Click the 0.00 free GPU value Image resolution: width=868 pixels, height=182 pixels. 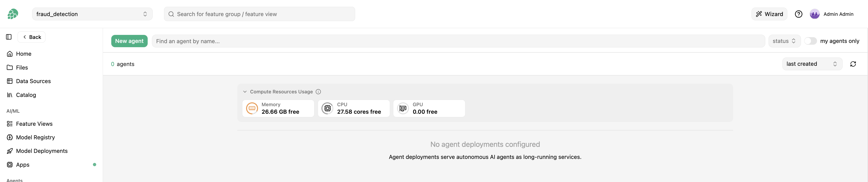coord(425,112)
